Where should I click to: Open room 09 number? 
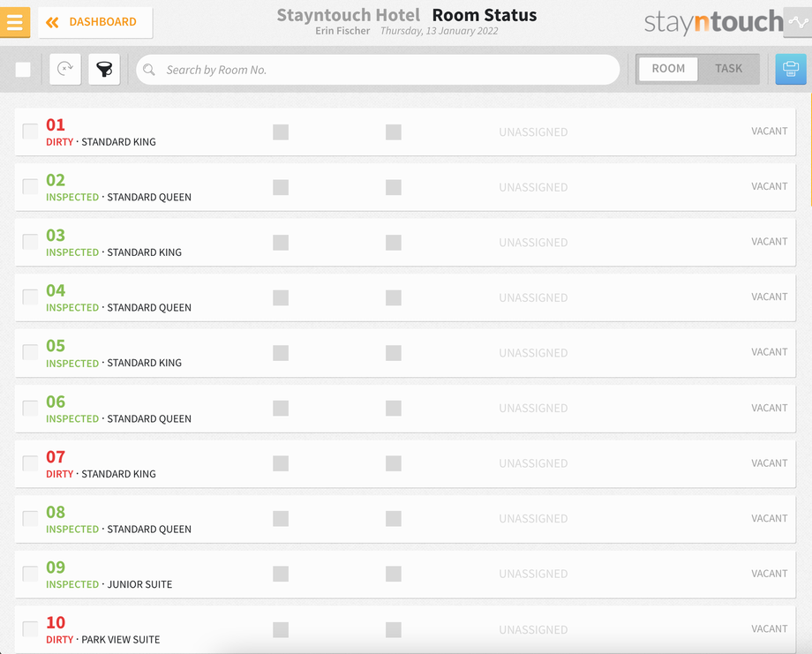(x=56, y=568)
